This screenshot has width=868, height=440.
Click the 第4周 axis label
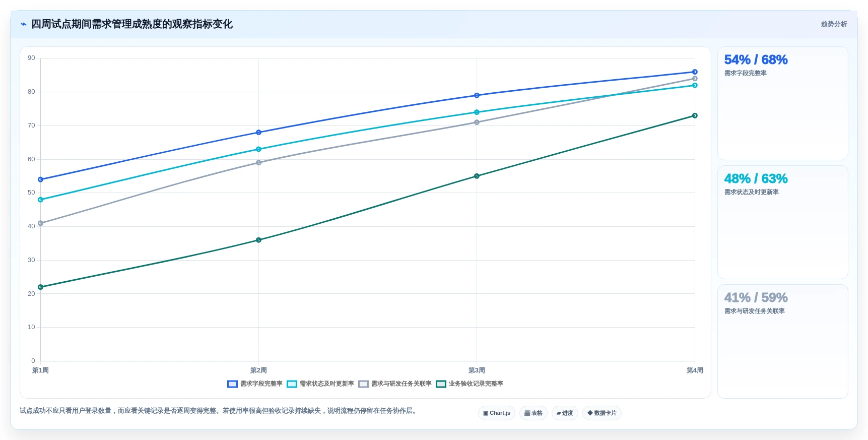[695, 370]
